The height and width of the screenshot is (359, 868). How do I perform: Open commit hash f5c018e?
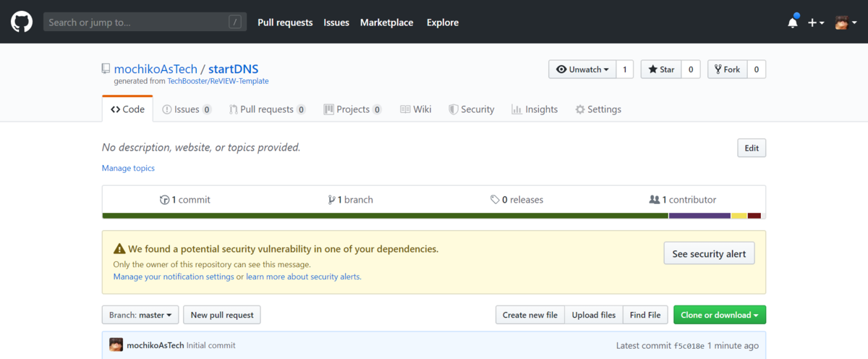coord(689,346)
